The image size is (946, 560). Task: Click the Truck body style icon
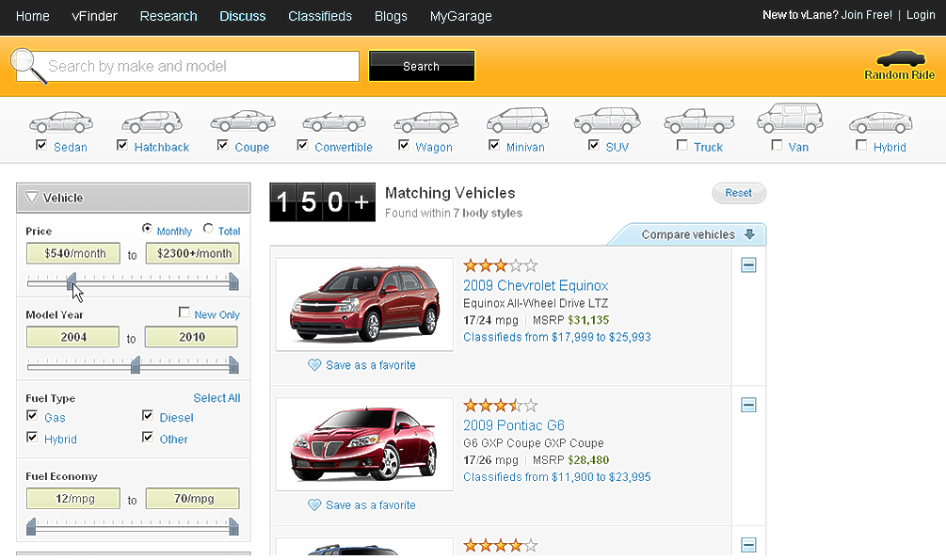698,121
